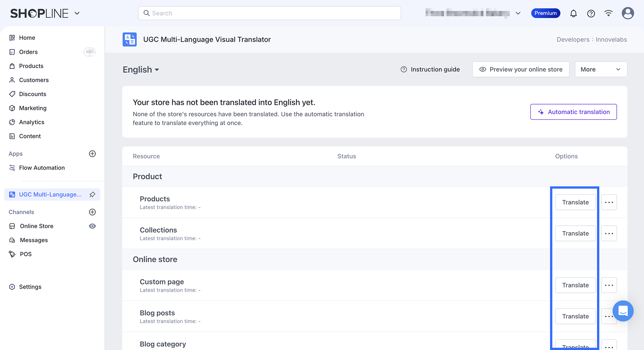
Task: Click the Automatic translation button
Action: (x=573, y=112)
